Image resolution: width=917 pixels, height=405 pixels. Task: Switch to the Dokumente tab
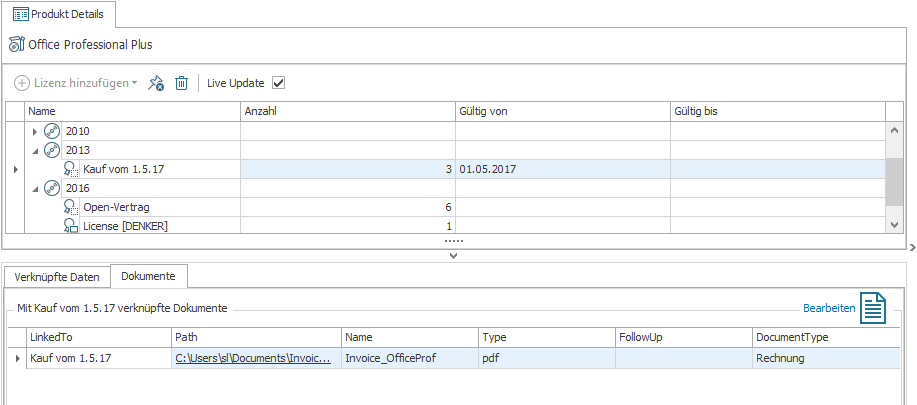pyautogui.click(x=149, y=276)
